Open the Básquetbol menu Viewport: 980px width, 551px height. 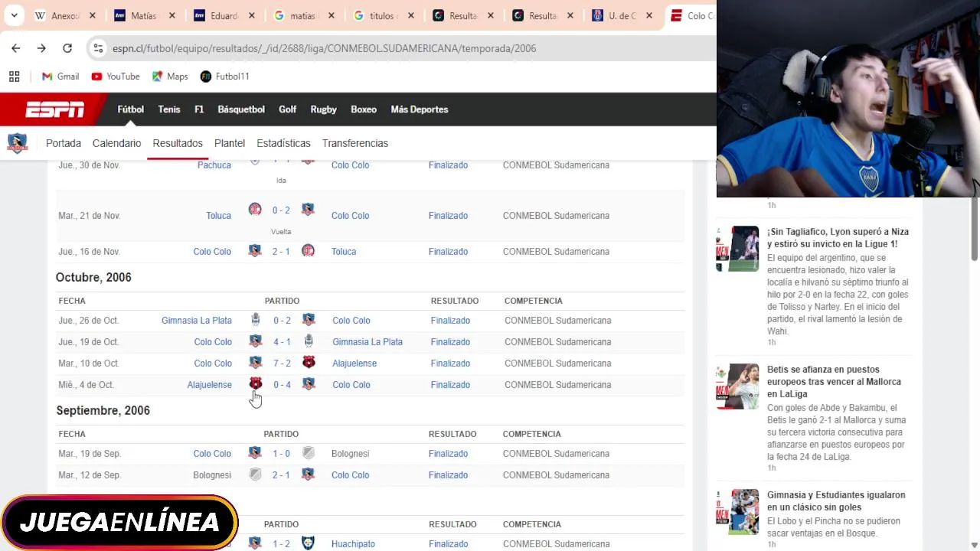[241, 109]
